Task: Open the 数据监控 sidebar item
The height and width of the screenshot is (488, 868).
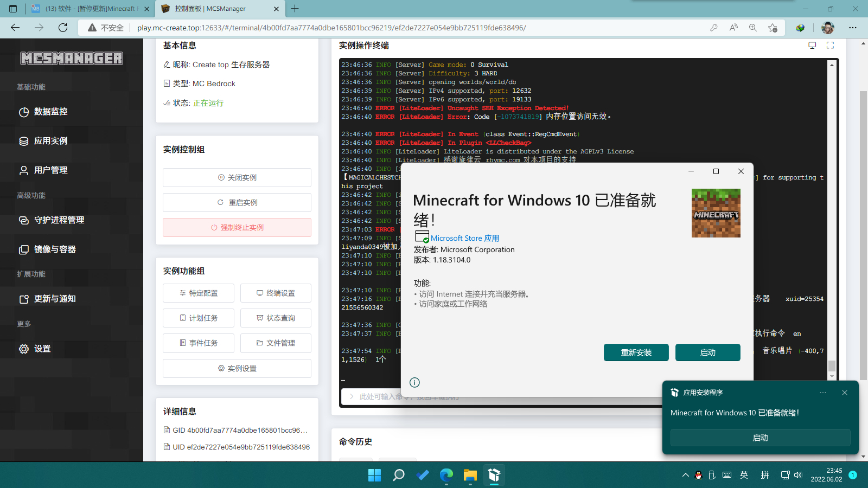Action: point(43,112)
